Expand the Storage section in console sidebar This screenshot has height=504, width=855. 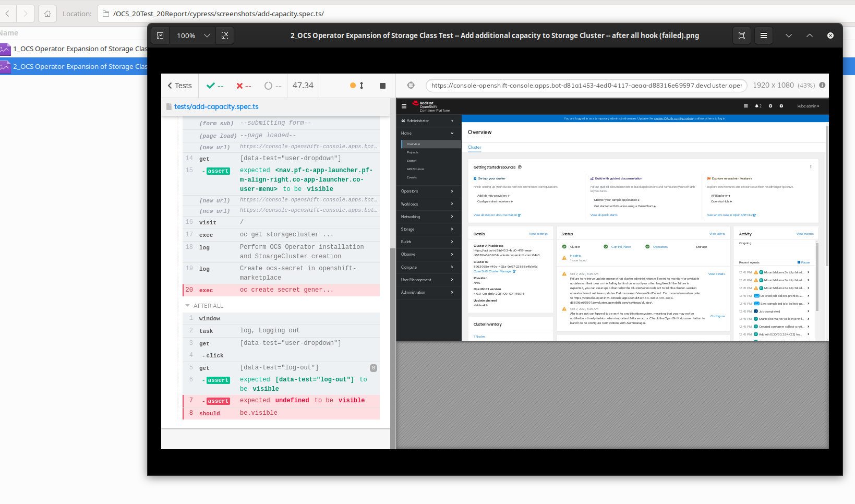coord(428,229)
